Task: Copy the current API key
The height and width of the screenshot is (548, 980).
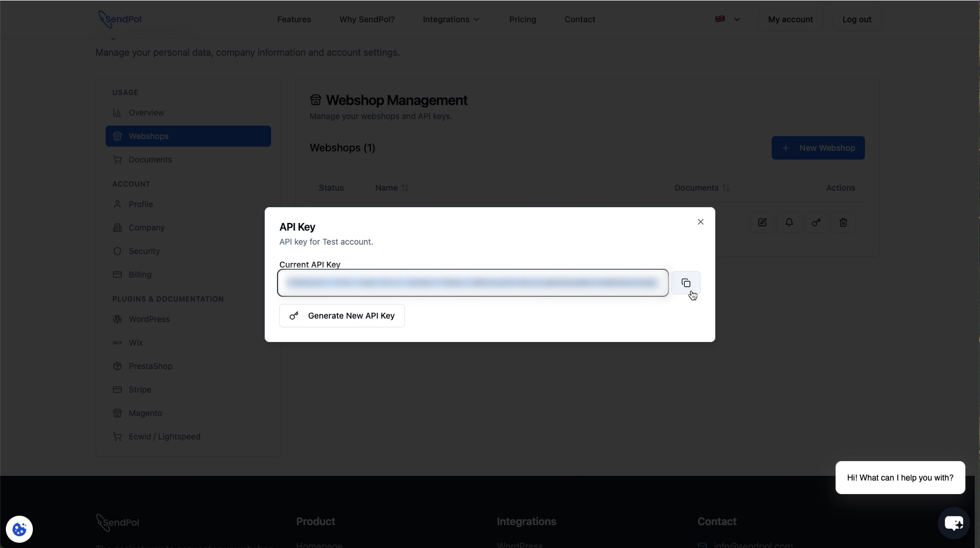Action: 685,283
